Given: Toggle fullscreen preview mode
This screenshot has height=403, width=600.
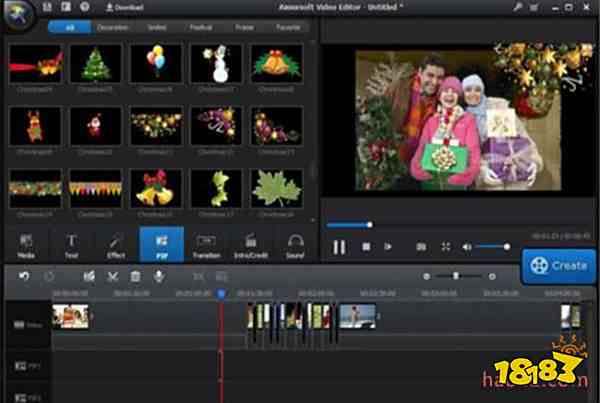Looking at the screenshot, I should (446, 246).
